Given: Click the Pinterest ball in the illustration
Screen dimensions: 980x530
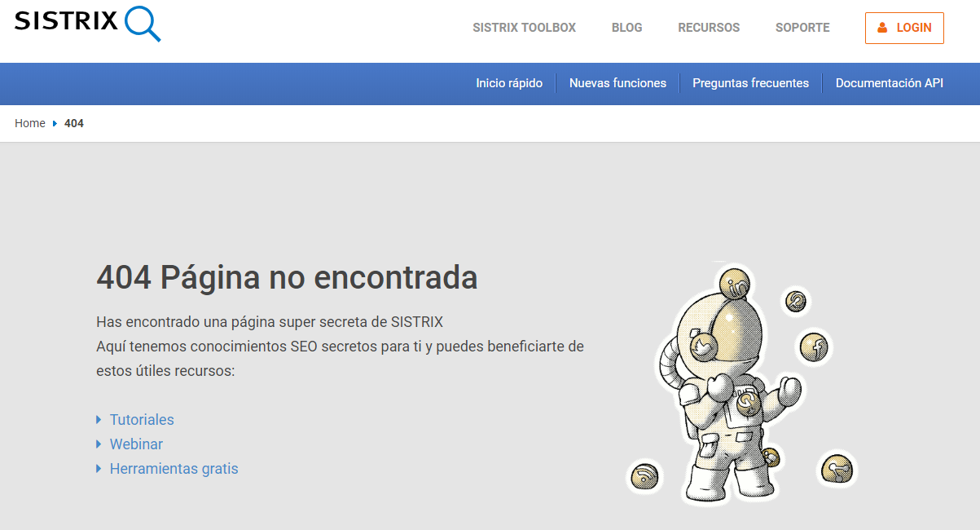Looking at the screenshot, I should point(796,301).
